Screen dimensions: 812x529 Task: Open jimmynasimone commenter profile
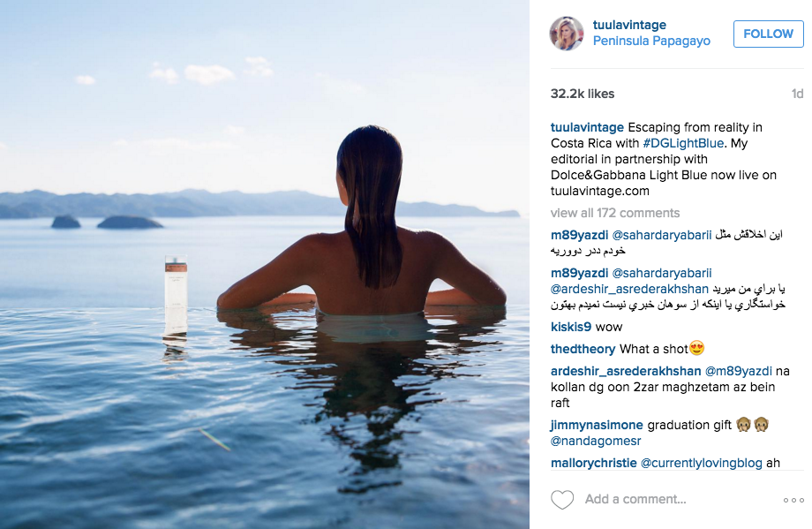click(597, 425)
